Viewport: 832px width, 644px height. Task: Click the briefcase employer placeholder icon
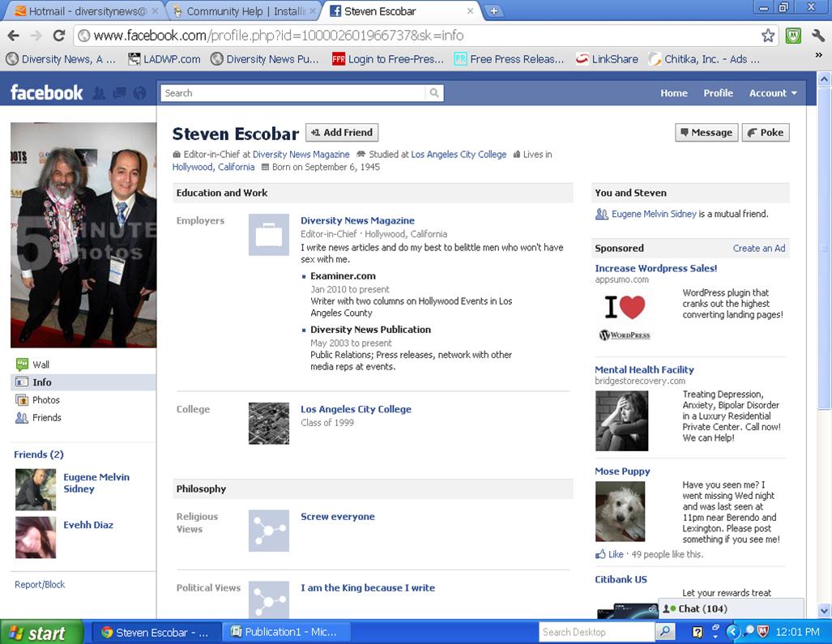[x=269, y=234]
